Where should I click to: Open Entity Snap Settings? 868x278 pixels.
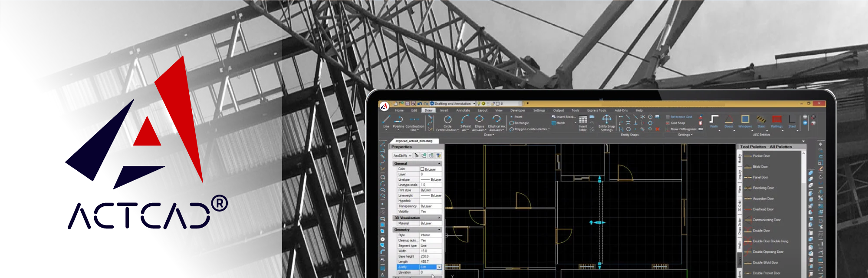pyautogui.click(x=607, y=123)
